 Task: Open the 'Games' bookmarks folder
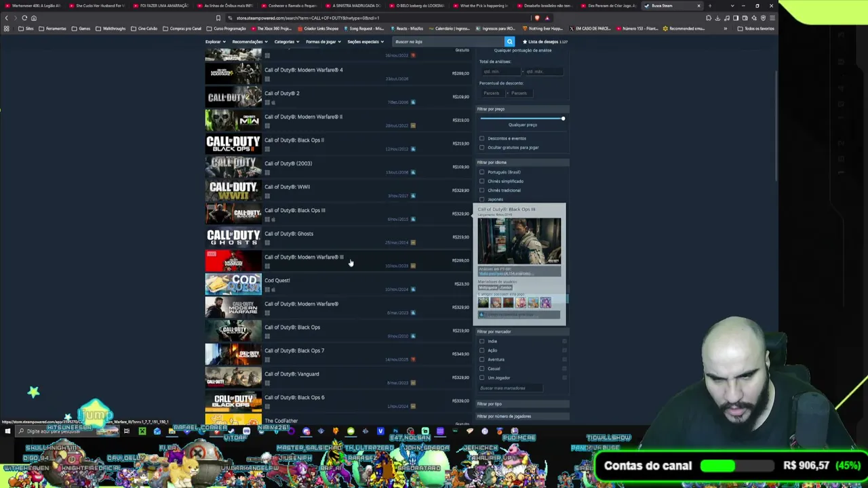point(81,28)
